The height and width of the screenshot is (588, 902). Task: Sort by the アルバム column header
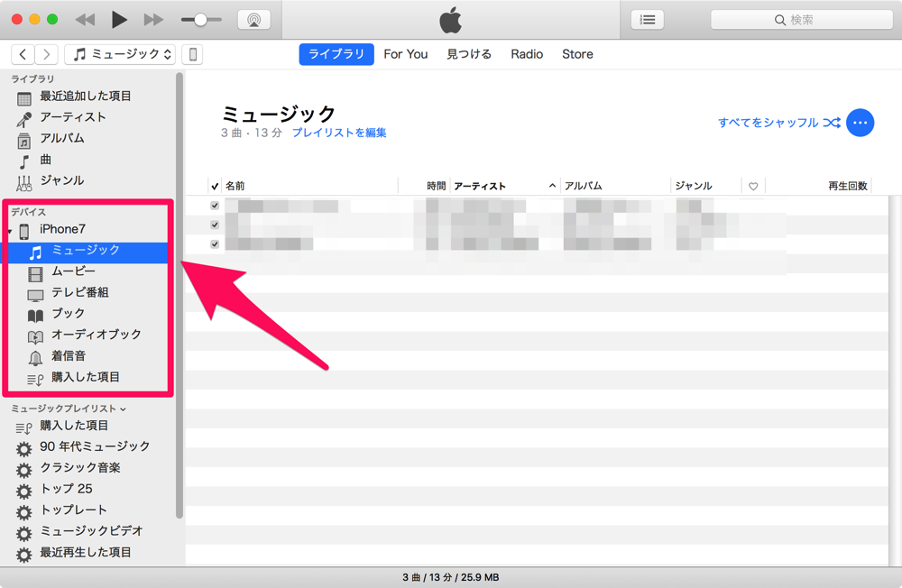coord(615,186)
